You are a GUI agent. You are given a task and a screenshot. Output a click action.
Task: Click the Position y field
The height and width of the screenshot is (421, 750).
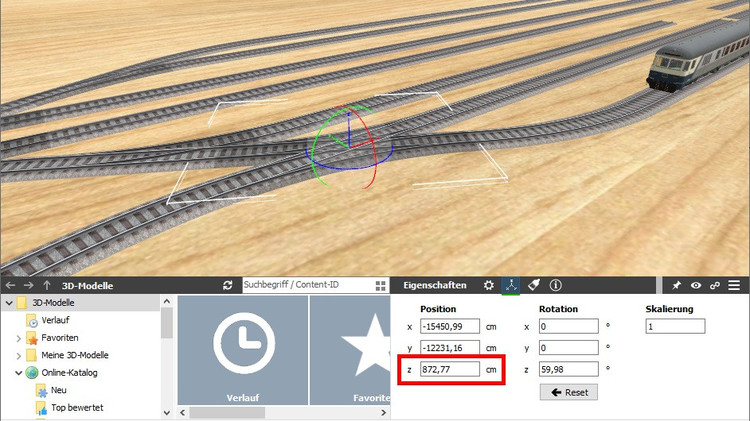pyautogui.click(x=450, y=347)
